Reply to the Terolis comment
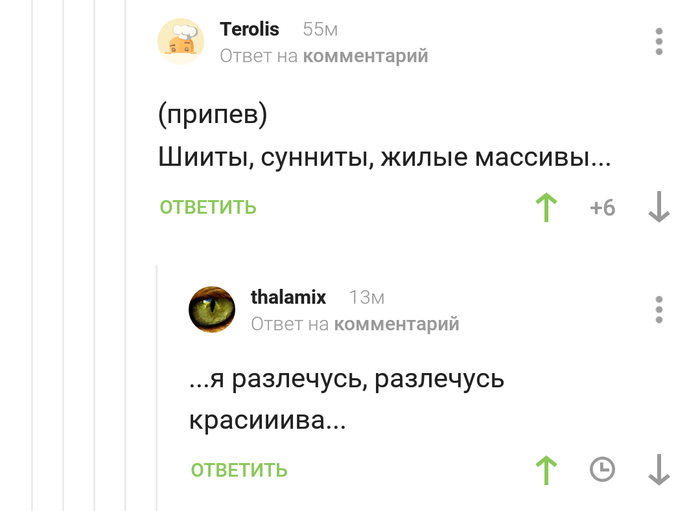 coord(208,208)
